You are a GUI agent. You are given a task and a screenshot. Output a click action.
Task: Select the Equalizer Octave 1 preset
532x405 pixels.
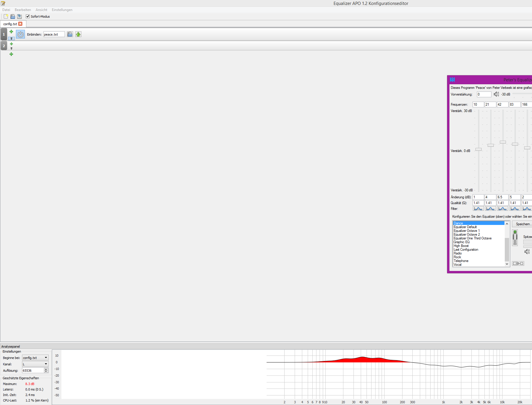click(479, 231)
